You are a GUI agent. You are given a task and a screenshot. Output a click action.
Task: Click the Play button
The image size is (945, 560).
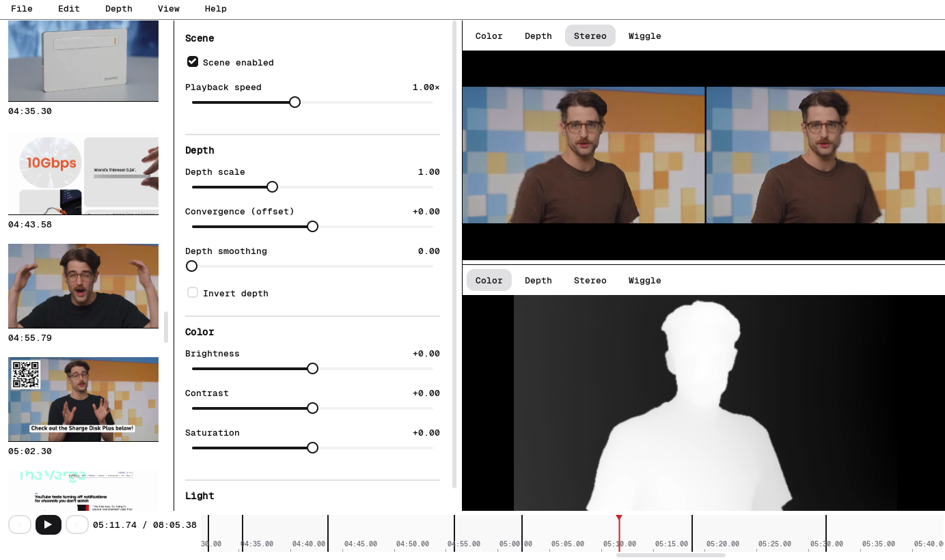coord(48,524)
